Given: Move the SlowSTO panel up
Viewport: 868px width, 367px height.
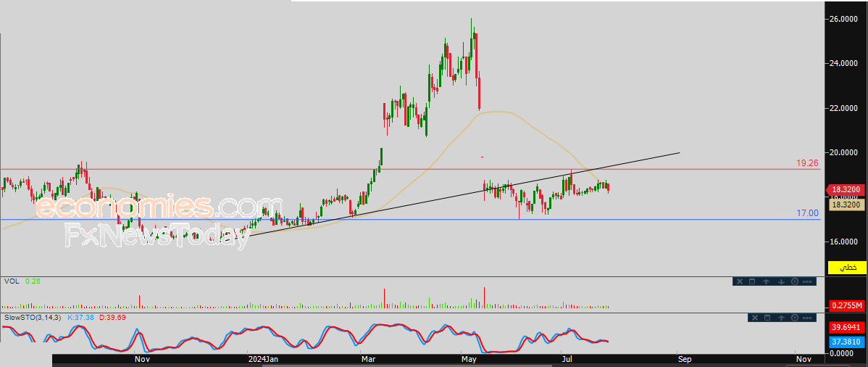Looking at the screenshot, I should [x=781, y=318].
